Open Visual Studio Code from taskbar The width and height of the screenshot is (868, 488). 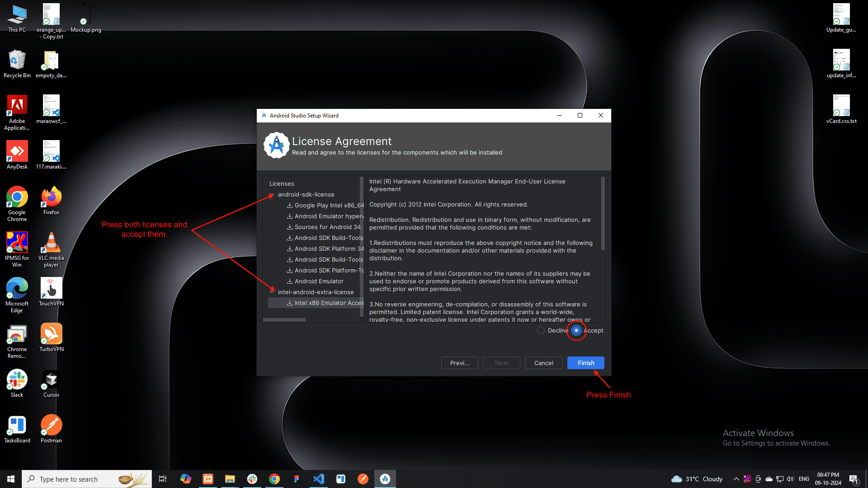point(319,479)
